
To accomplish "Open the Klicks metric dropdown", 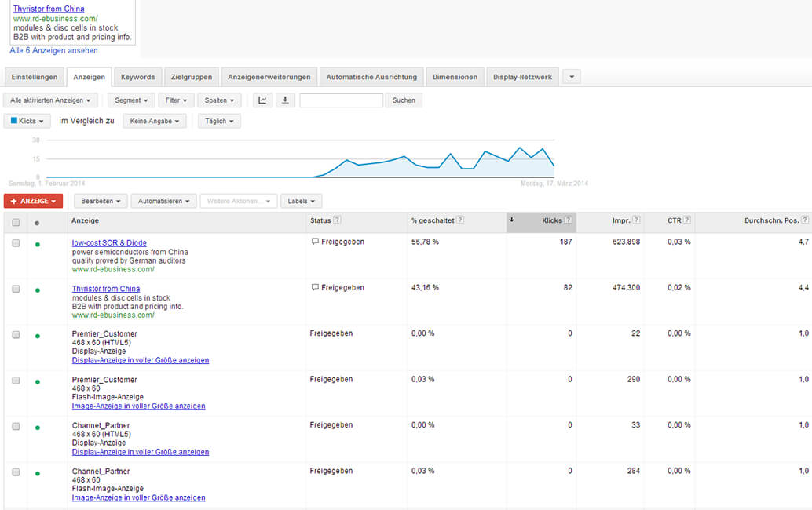I will 27,121.
